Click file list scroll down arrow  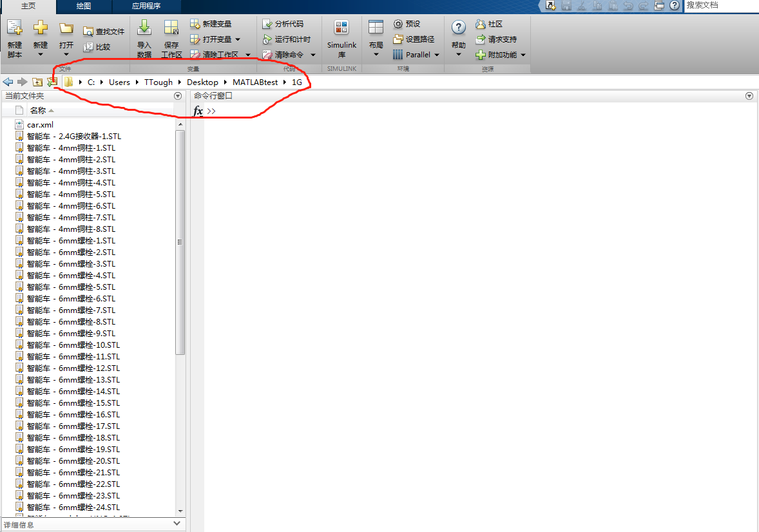click(x=180, y=511)
